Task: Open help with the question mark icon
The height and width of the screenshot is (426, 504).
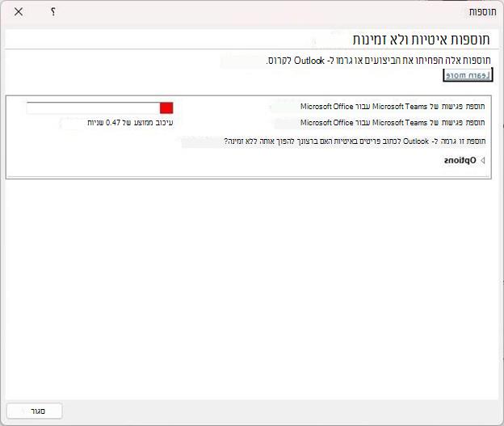Action: pos(53,12)
